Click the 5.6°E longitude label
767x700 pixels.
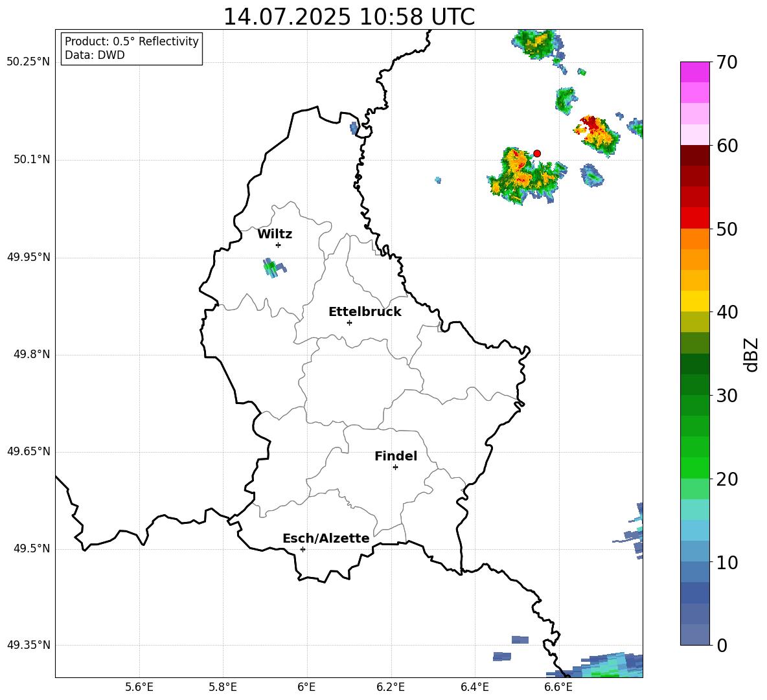(x=139, y=687)
